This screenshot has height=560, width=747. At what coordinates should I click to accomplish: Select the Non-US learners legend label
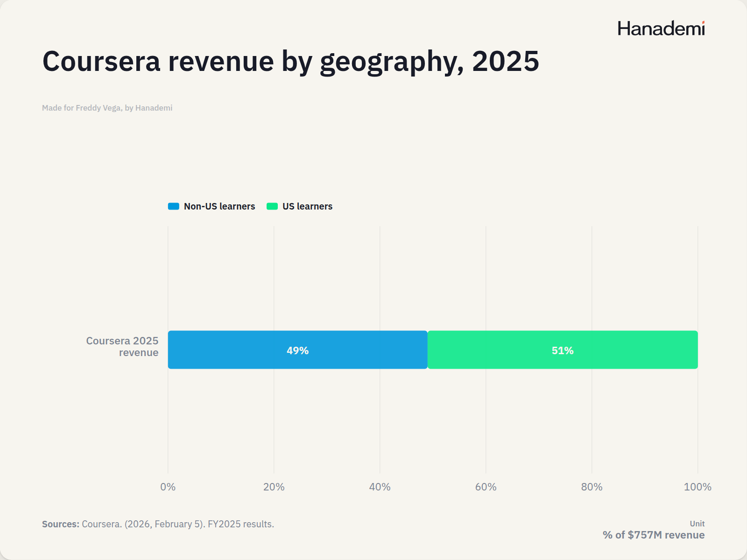pyautogui.click(x=219, y=206)
